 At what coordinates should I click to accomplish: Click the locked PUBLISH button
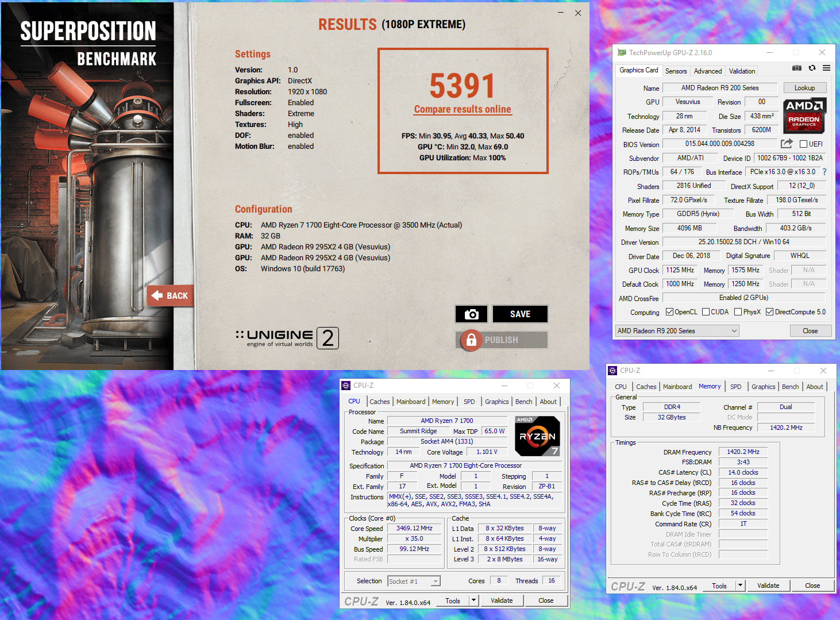coord(502,340)
